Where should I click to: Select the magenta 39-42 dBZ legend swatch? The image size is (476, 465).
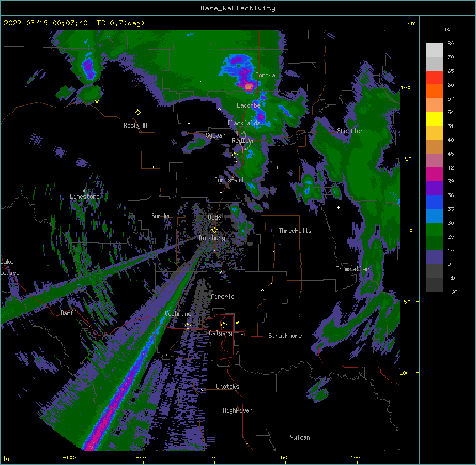coord(434,174)
